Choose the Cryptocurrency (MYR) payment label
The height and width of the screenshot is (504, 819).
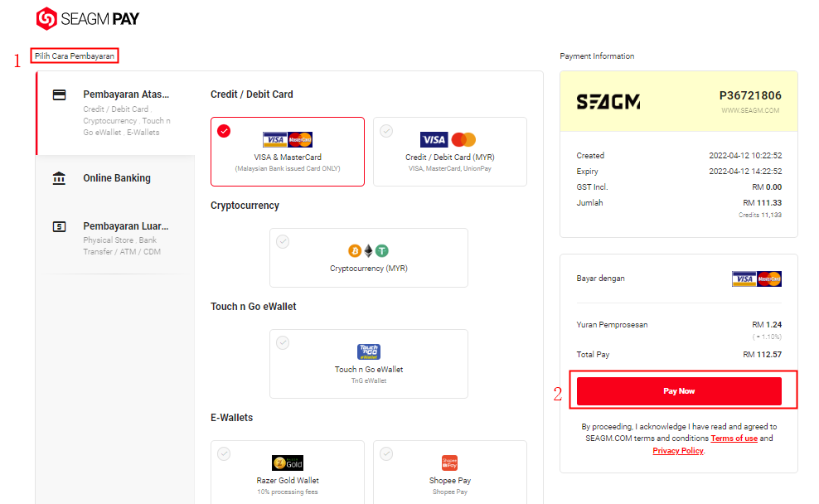369,269
